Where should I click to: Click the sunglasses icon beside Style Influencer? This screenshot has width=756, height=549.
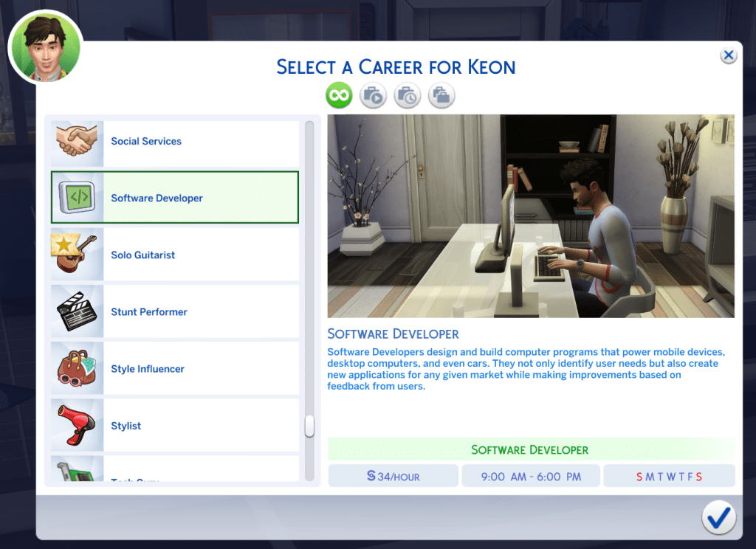[x=76, y=368]
